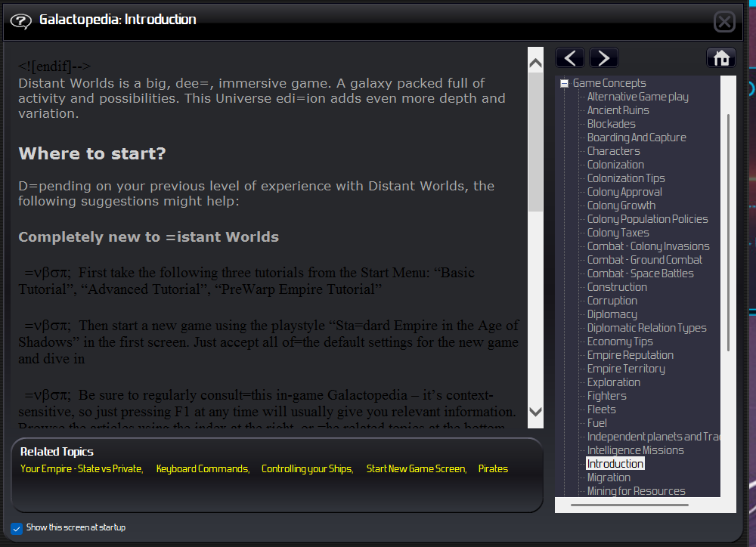756x547 pixels.
Task: Open Colony Approval topic
Action: coord(624,192)
